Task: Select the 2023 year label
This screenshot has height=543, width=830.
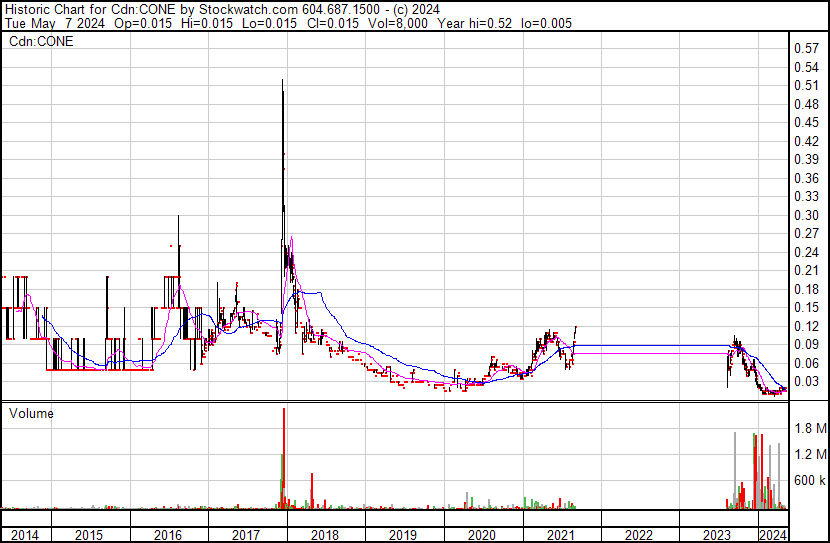Action: tap(717, 535)
